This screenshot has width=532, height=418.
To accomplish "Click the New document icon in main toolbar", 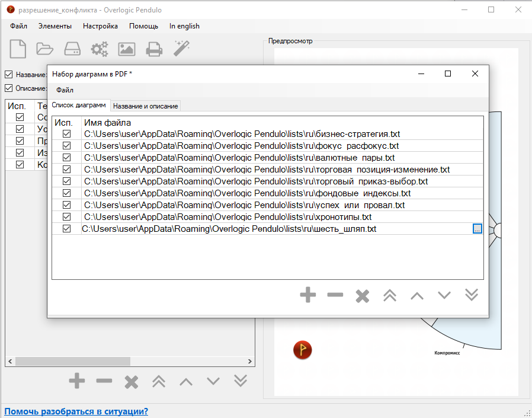I will (x=18, y=49).
